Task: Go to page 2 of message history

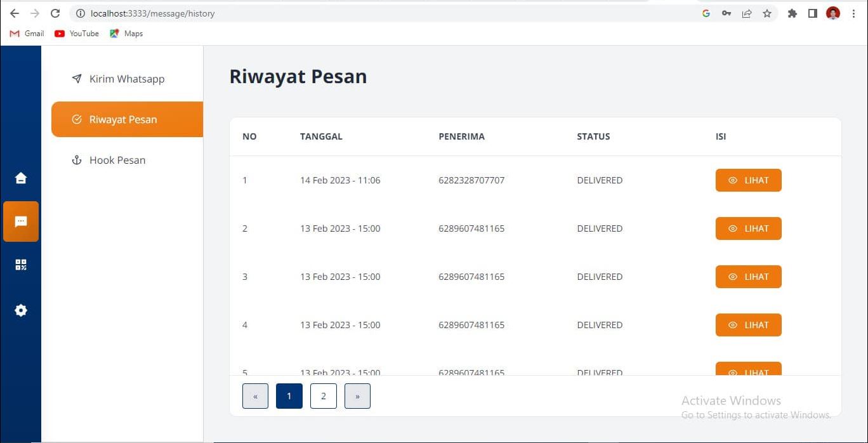Action: [x=324, y=396]
